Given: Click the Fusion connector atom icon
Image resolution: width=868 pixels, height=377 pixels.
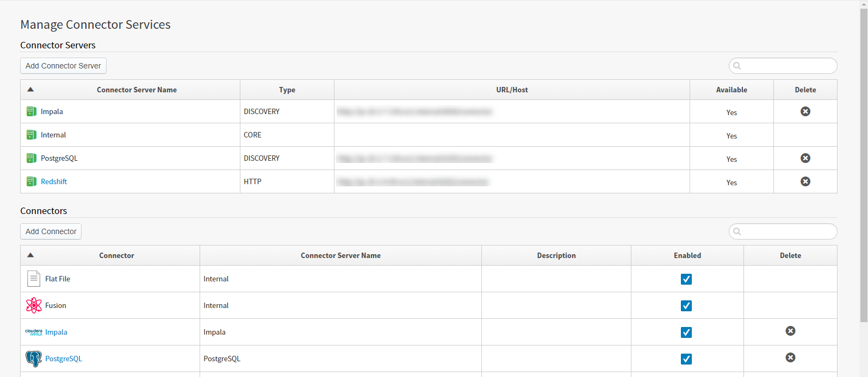Looking at the screenshot, I should pos(34,305).
